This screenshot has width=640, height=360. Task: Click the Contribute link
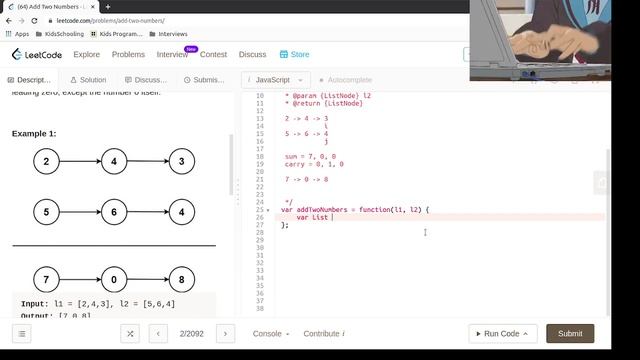[324, 334]
